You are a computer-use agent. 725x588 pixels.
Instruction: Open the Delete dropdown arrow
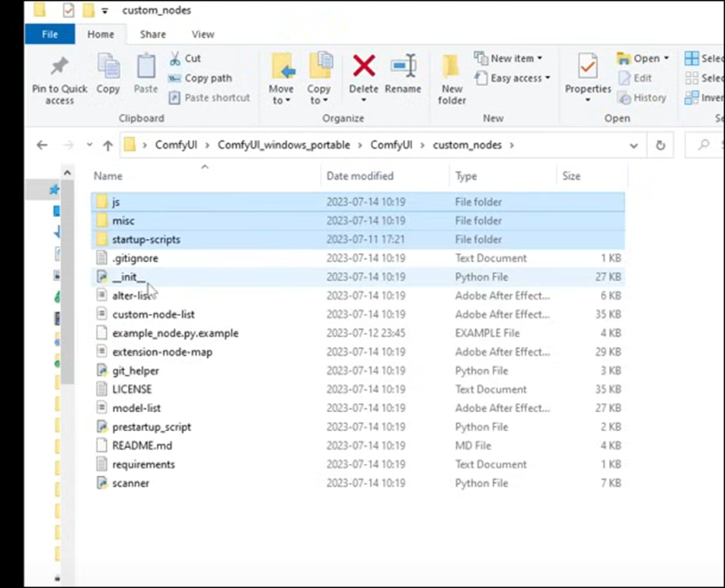363,100
